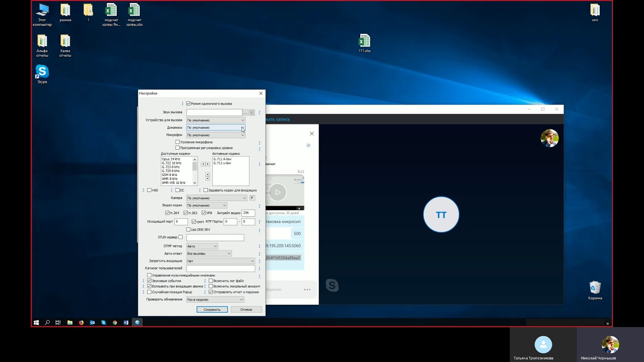
Task: Open the 'Динамики' dropdown
Action: click(x=215, y=128)
